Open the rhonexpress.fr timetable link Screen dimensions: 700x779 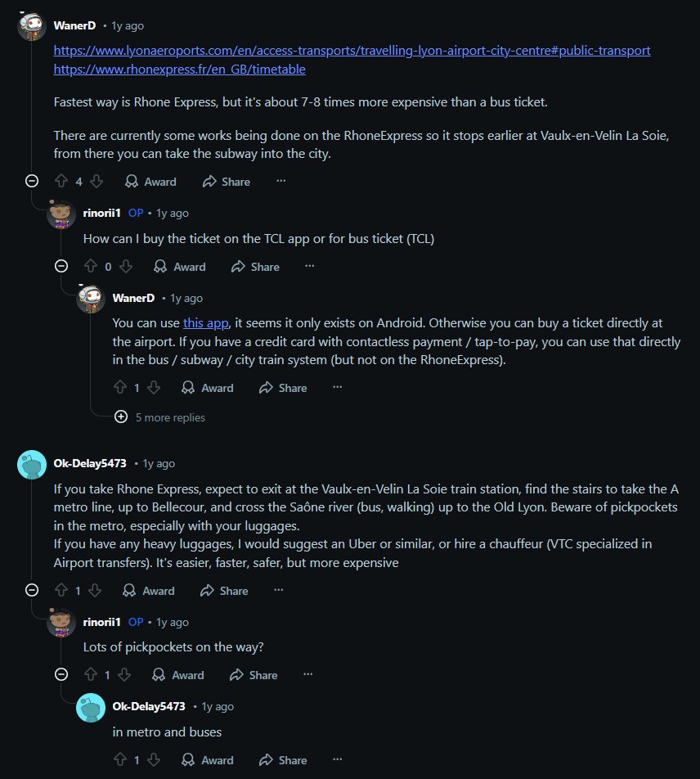click(x=179, y=70)
